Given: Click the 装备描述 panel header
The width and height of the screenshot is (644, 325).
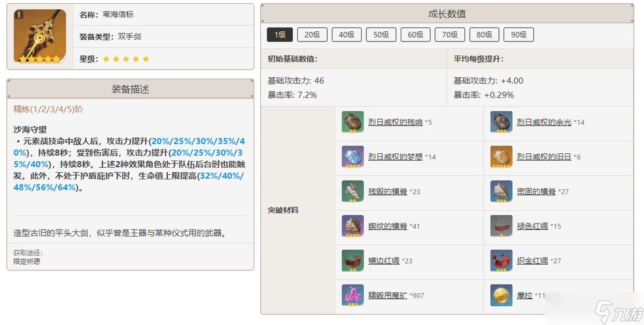Looking at the screenshot, I should 130,89.
